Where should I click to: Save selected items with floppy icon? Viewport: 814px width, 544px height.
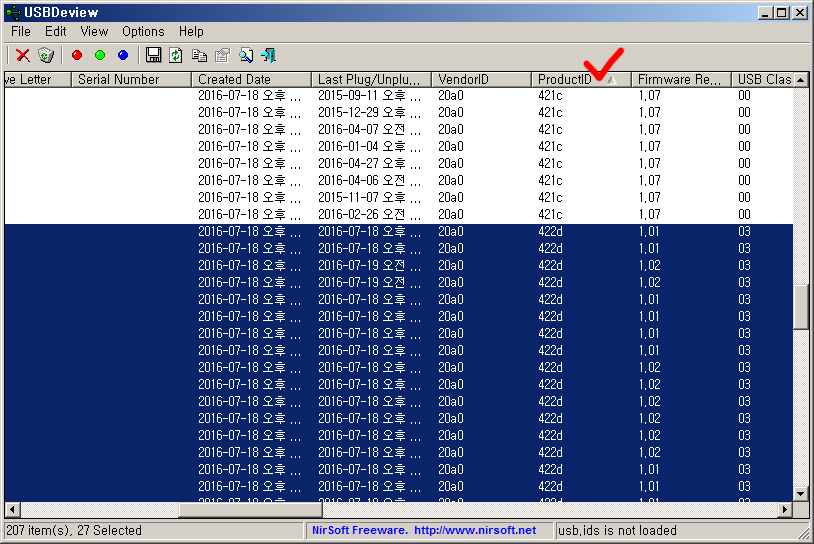pyautogui.click(x=153, y=55)
